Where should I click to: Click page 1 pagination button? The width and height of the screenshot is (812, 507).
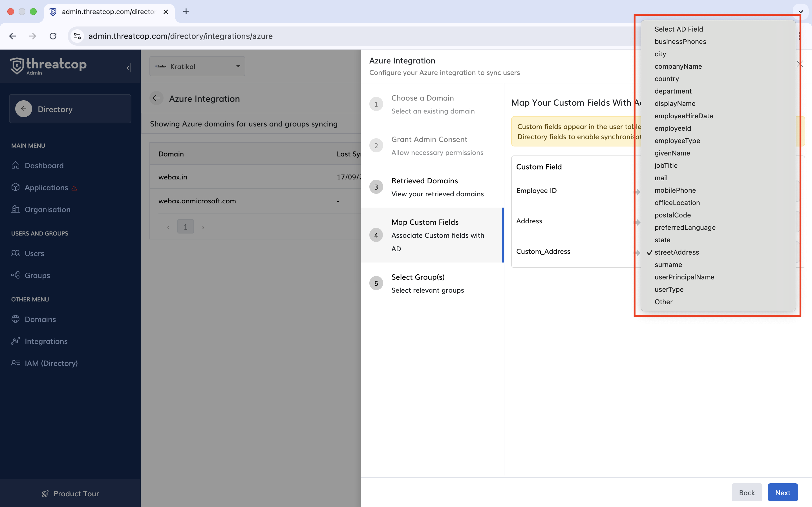pyautogui.click(x=186, y=227)
